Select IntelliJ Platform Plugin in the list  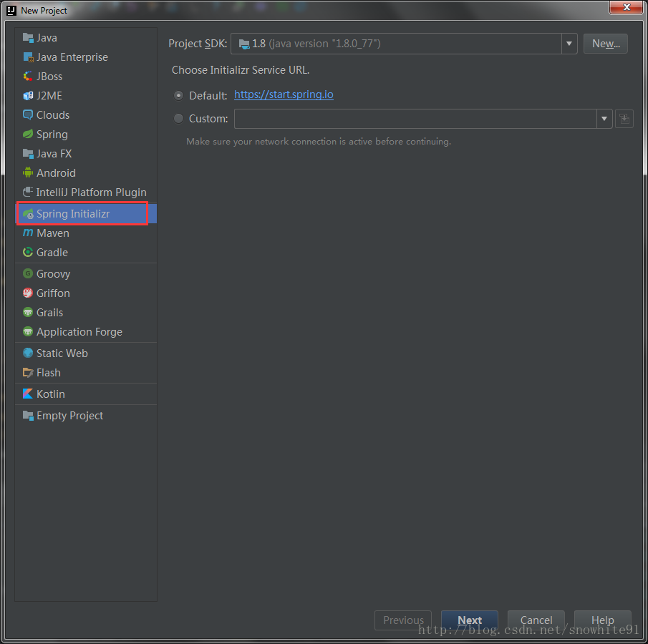(x=86, y=192)
